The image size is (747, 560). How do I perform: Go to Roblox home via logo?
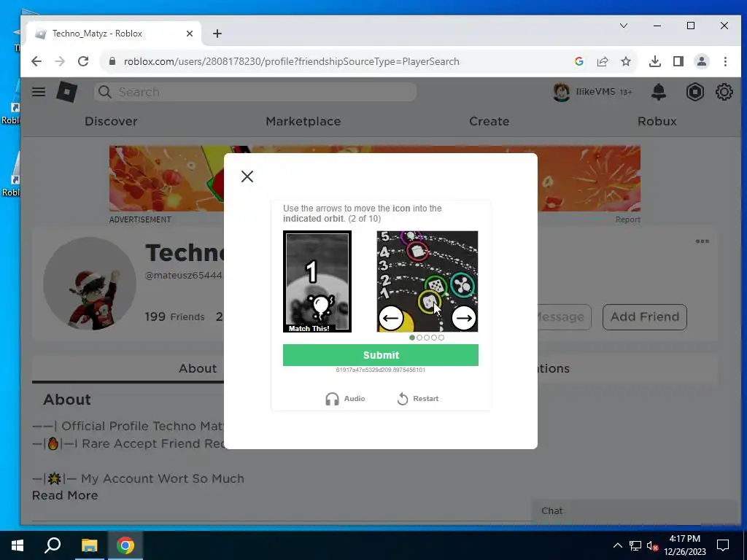[66, 91]
